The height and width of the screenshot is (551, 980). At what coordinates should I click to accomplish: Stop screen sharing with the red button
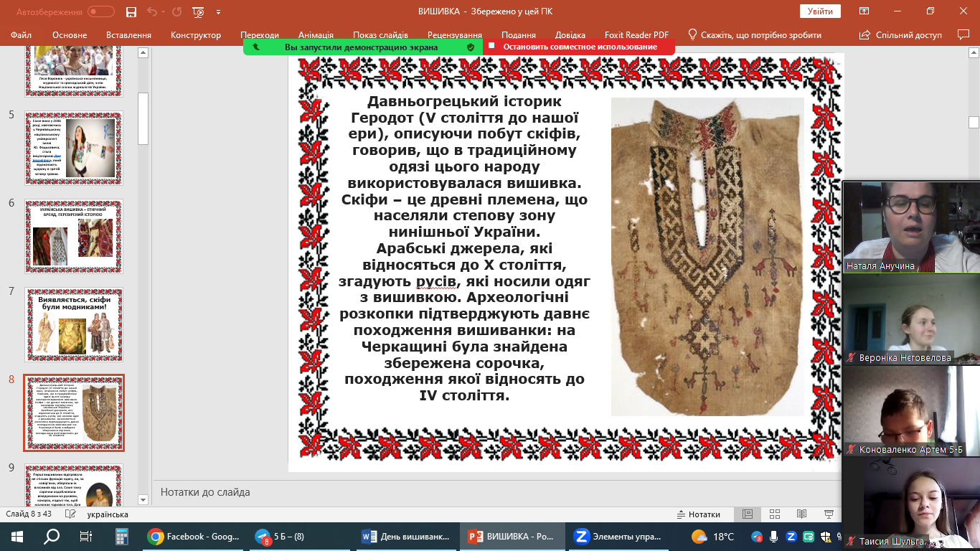pos(579,47)
